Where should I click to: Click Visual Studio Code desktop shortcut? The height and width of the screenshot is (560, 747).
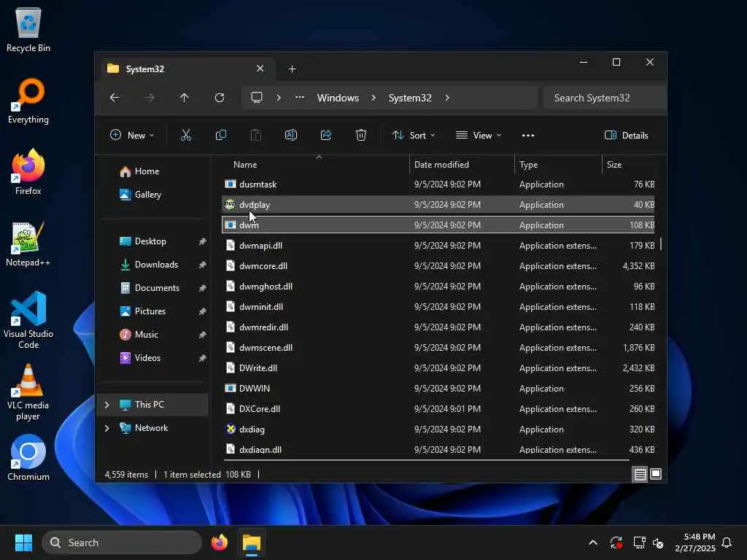[x=28, y=320]
